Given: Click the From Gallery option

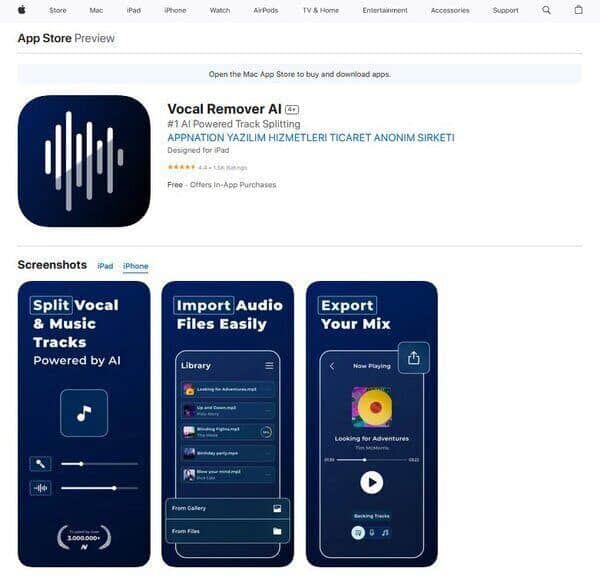Looking at the screenshot, I should [x=228, y=508].
